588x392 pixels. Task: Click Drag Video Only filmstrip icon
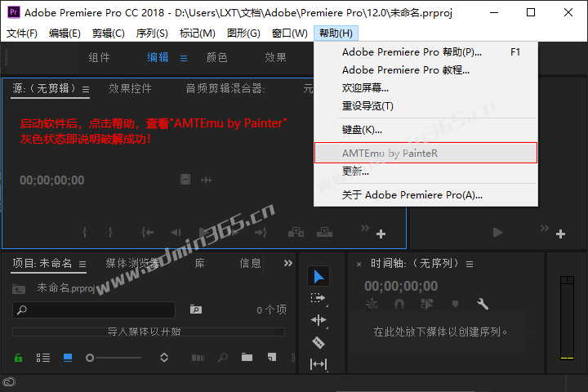coord(185,180)
